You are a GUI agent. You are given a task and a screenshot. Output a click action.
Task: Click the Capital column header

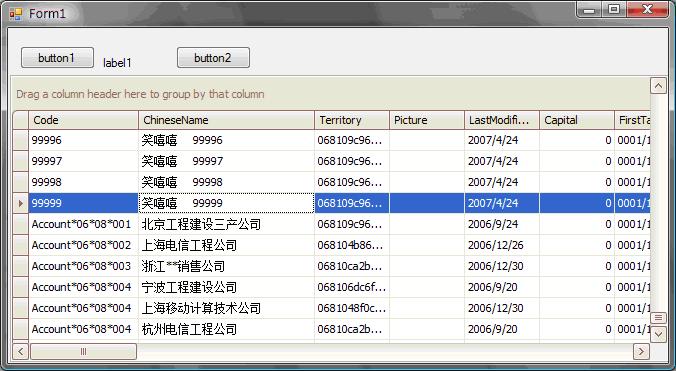pyautogui.click(x=577, y=120)
